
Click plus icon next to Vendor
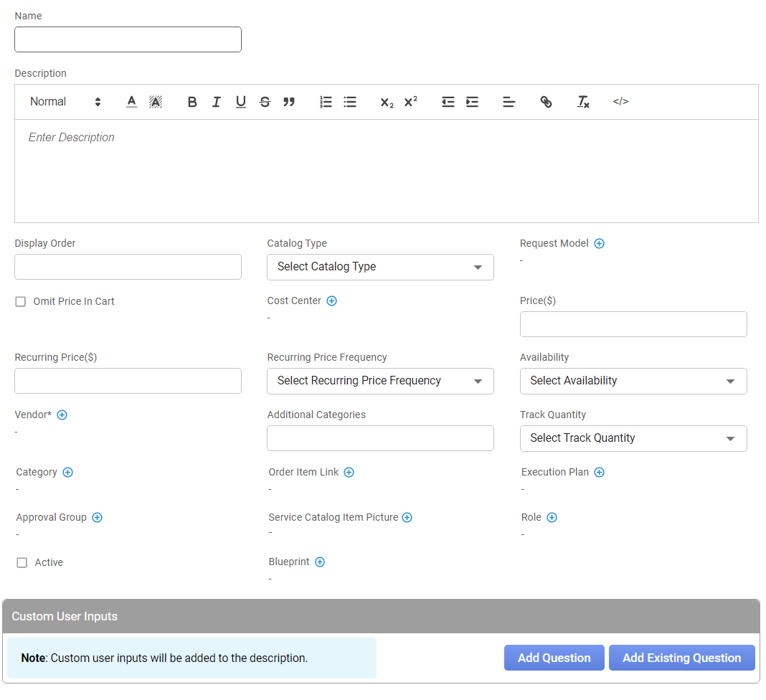pos(62,415)
